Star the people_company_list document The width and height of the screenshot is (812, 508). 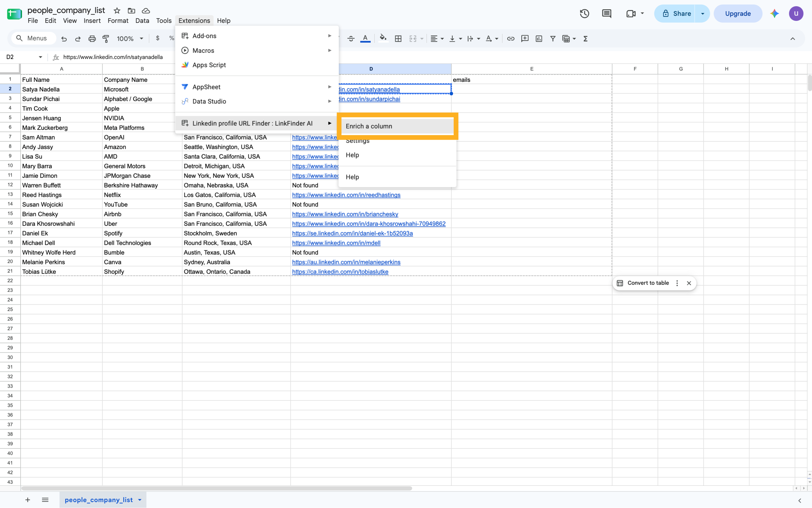(117, 11)
